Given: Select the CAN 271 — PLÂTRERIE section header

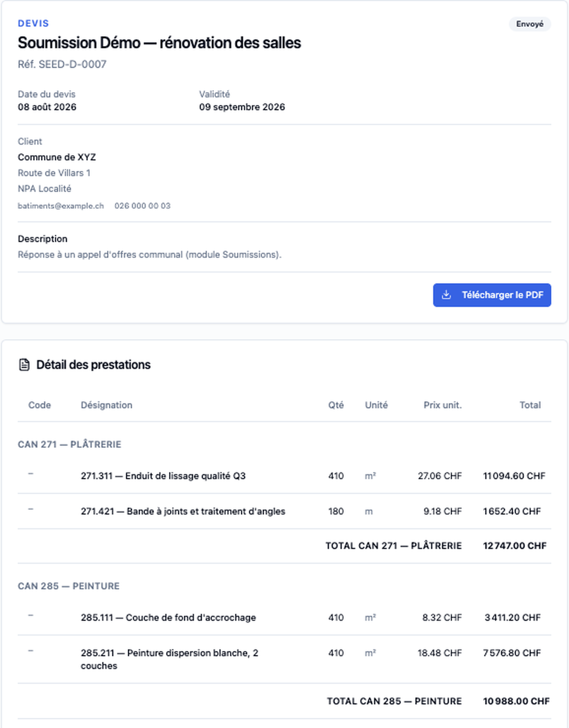Looking at the screenshot, I should pos(69,444).
